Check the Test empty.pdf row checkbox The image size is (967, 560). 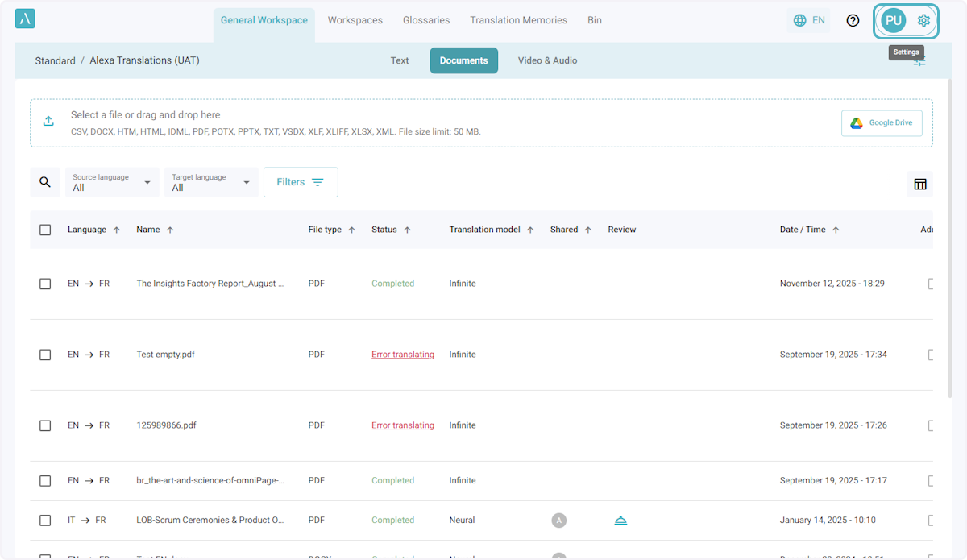pos(45,355)
